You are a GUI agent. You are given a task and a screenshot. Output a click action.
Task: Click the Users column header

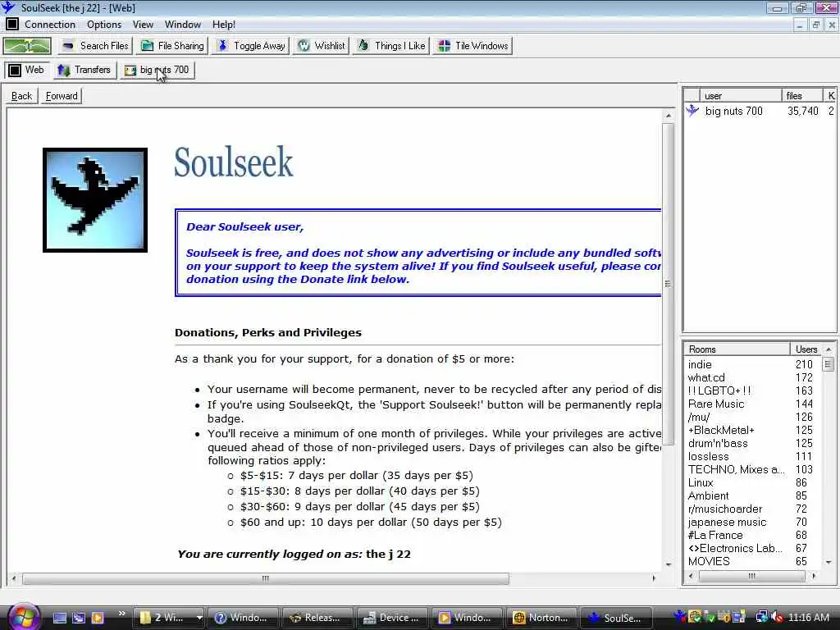[x=806, y=349]
